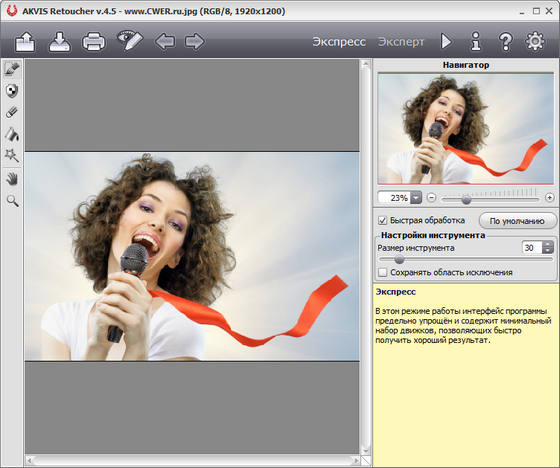Click the Размер инструмента slider handle
Screen dimensions: 560x468
click(399, 260)
